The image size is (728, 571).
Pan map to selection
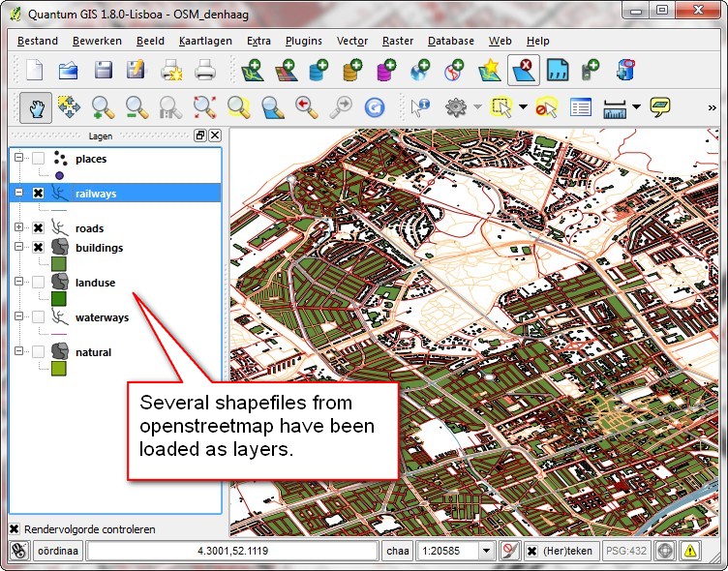69,107
